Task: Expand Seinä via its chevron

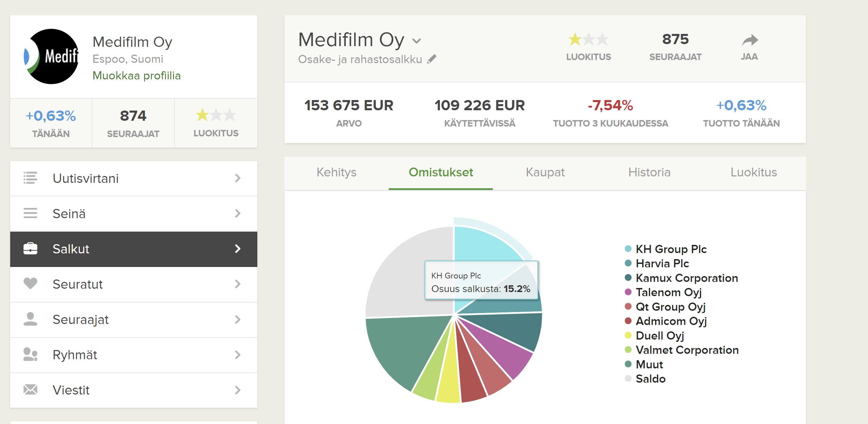Action: [x=238, y=213]
